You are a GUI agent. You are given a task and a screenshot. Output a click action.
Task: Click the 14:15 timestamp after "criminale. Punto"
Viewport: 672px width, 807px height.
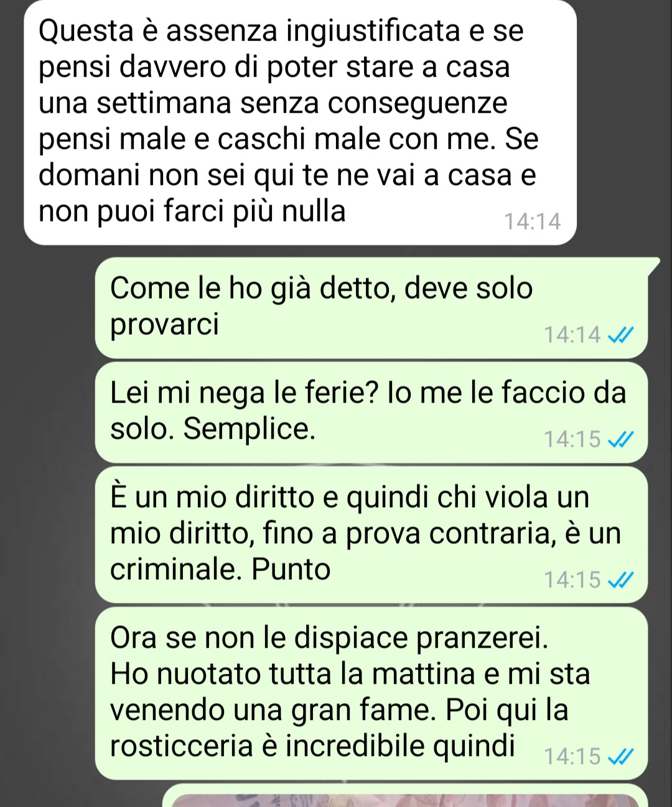[x=572, y=581]
